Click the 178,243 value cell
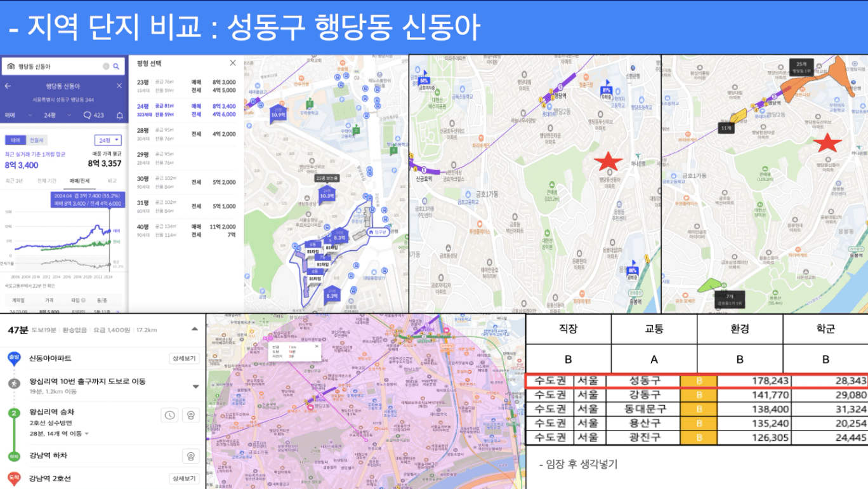Viewport: 868px width, 489px height. pos(754,380)
